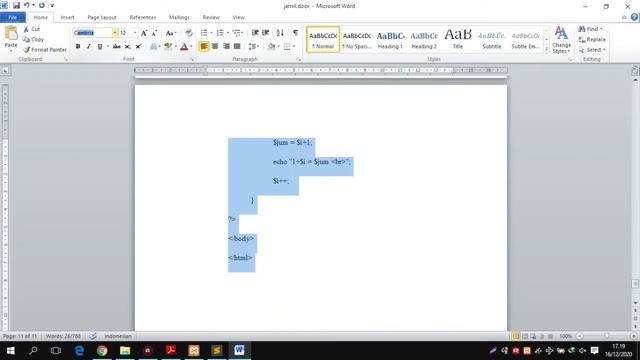This screenshot has width=640, height=360.
Task: Apply the No Spacing style
Action: (x=357, y=40)
